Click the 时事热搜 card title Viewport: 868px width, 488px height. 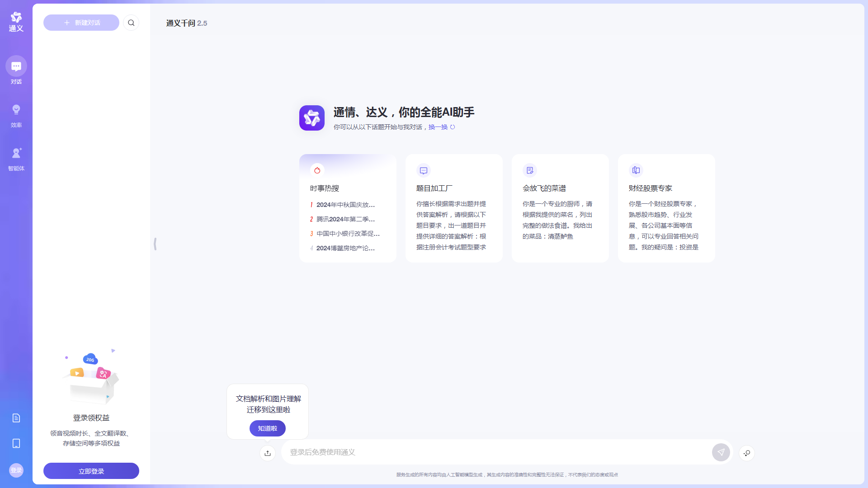pos(325,188)
